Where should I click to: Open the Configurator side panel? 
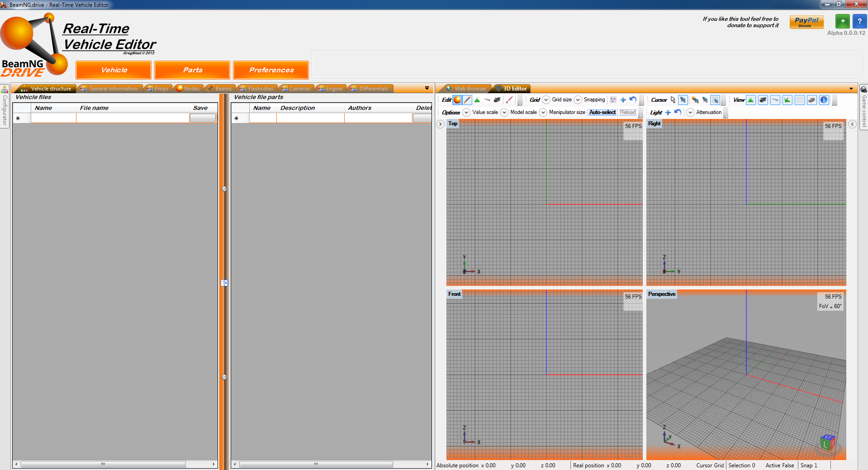pos(5,106)
